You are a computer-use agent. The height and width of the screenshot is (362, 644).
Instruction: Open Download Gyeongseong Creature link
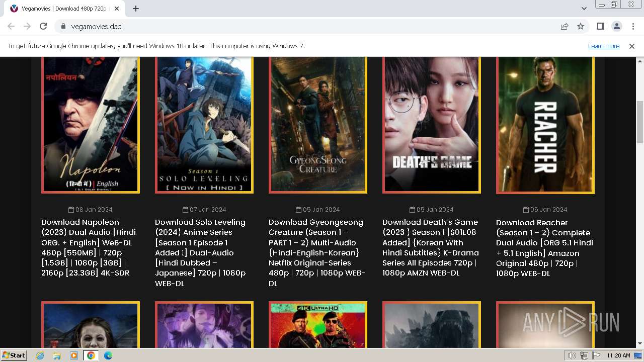[x=317, y=252]
